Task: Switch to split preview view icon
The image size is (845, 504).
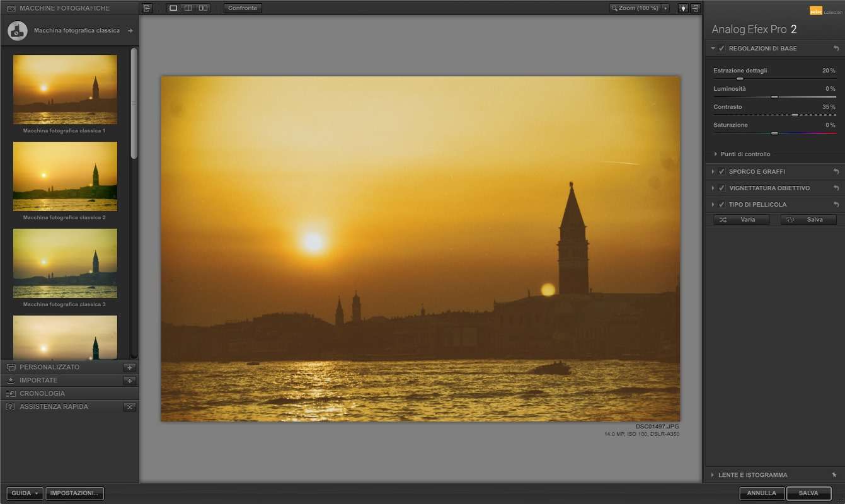Action: coord(188,8)
